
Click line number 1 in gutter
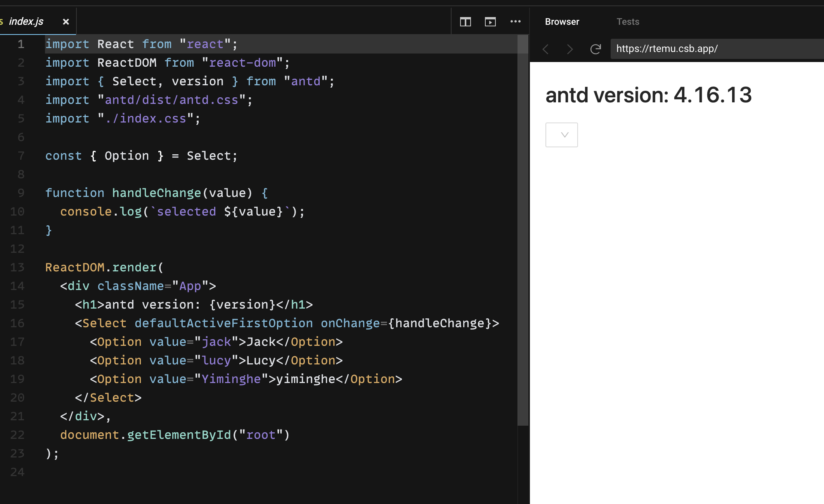click(x=21, y=44)
